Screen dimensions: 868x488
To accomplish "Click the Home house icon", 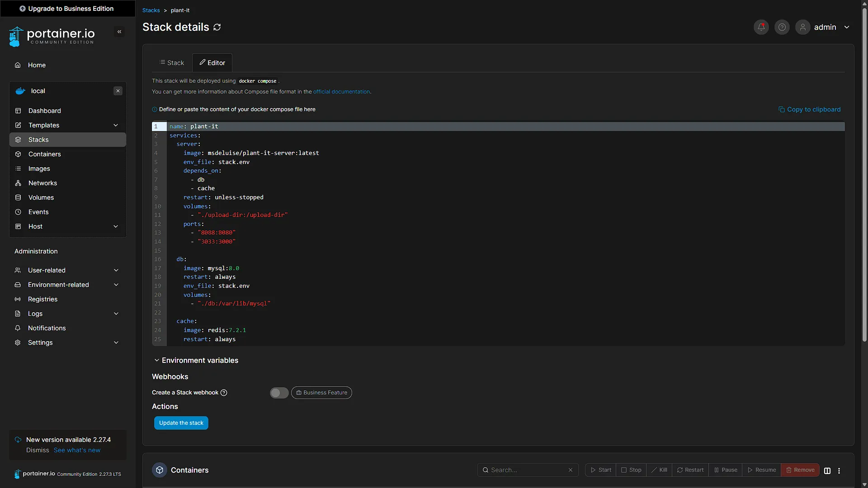I will tap(18, 65).
